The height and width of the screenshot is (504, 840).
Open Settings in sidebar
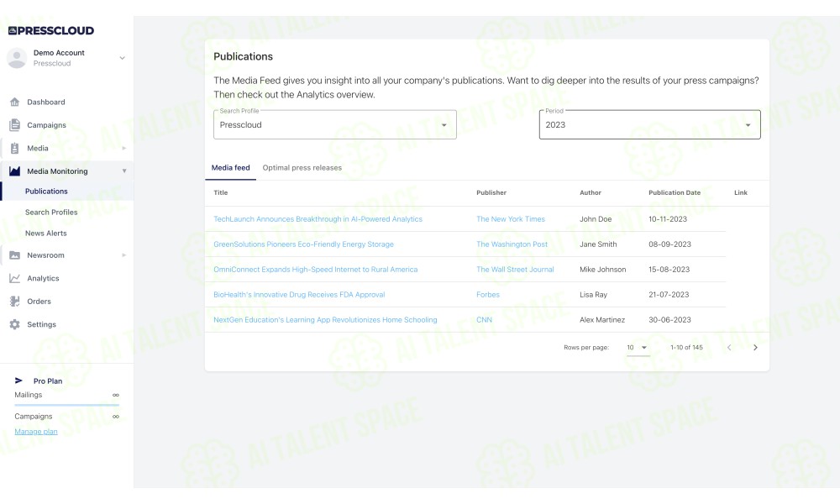42,324
